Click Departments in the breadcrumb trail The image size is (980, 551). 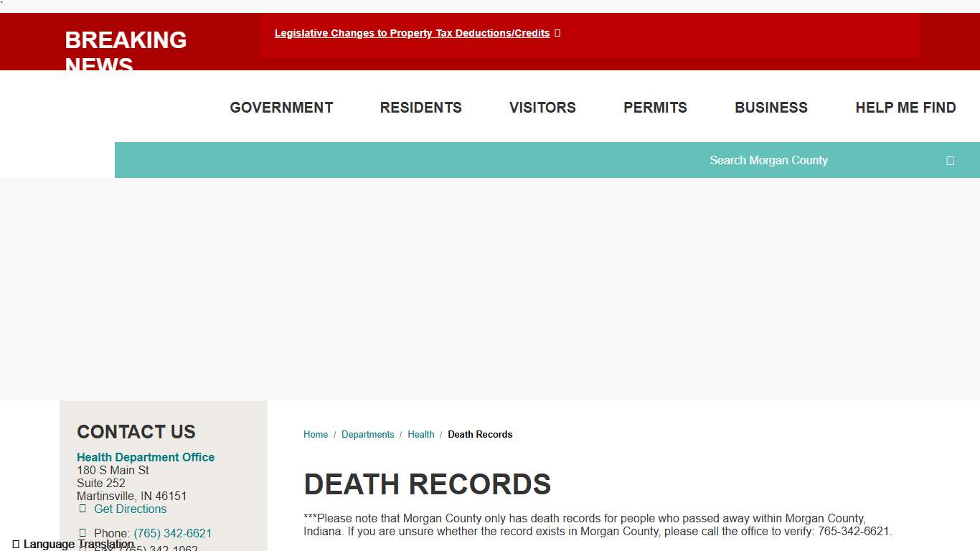(x=367, y=434)
